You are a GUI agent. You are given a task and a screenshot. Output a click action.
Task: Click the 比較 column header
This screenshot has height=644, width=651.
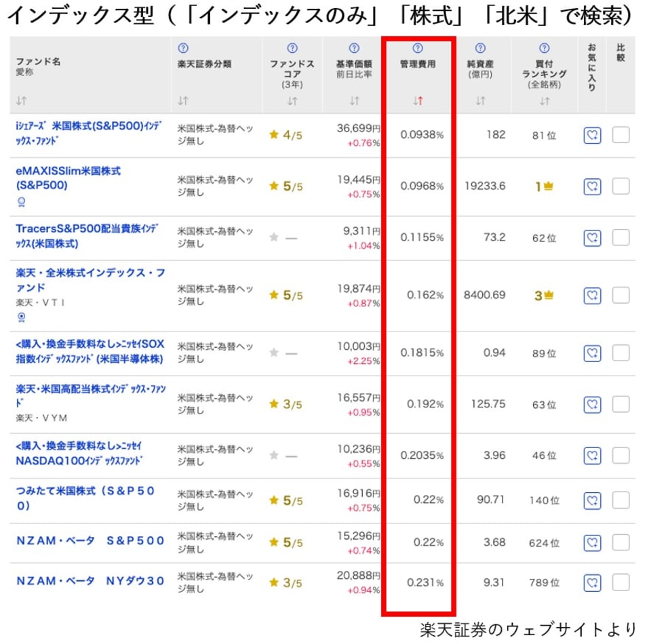pyautogui.click(x=620, y=53)
